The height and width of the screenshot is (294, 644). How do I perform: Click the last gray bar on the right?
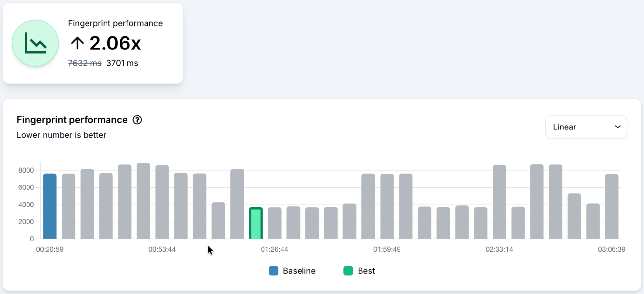(612, 206)
